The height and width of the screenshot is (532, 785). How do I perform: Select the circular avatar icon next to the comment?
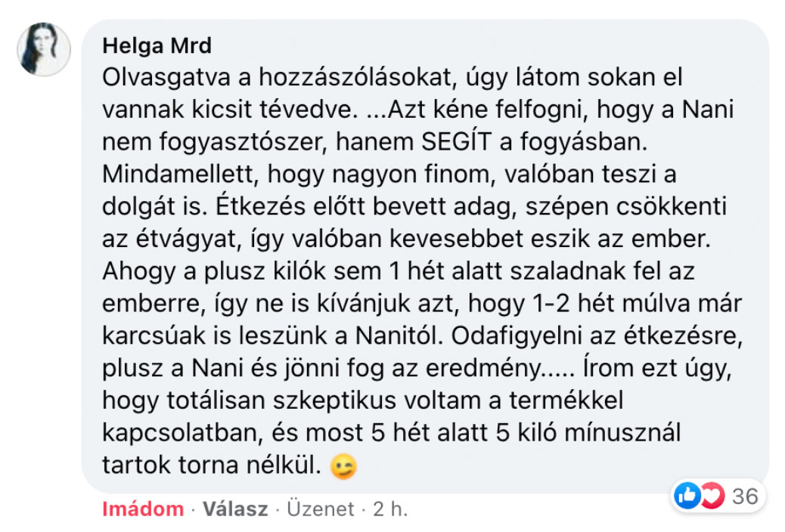click(44, 47)
